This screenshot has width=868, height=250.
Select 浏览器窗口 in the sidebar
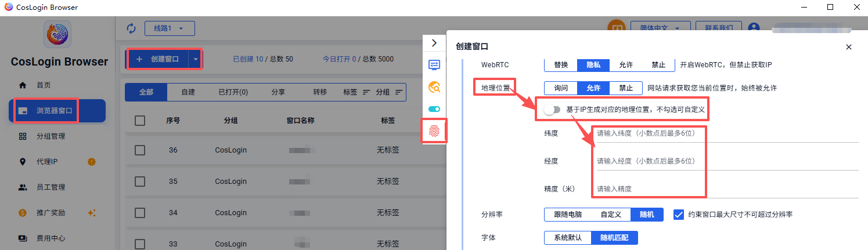click(x=57, y=111)
